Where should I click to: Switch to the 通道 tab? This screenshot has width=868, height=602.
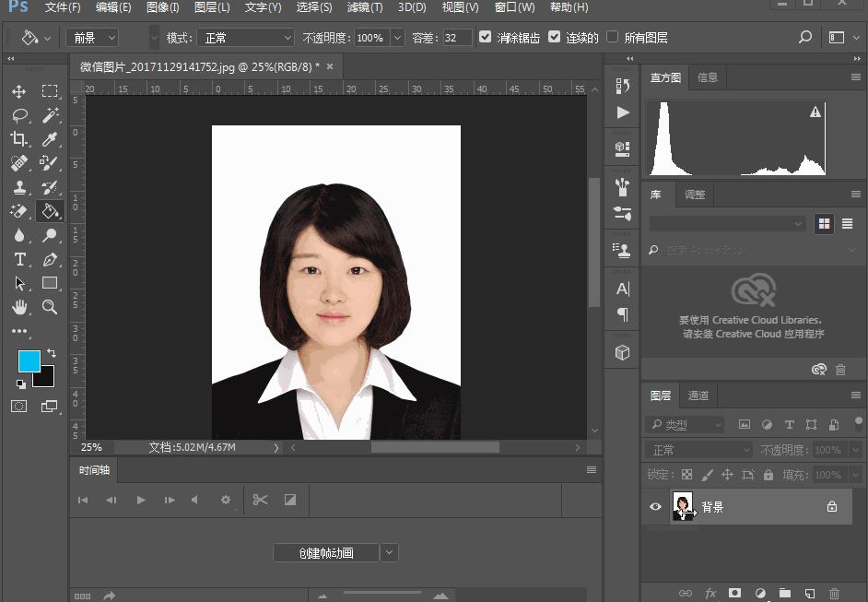point(698,395)
